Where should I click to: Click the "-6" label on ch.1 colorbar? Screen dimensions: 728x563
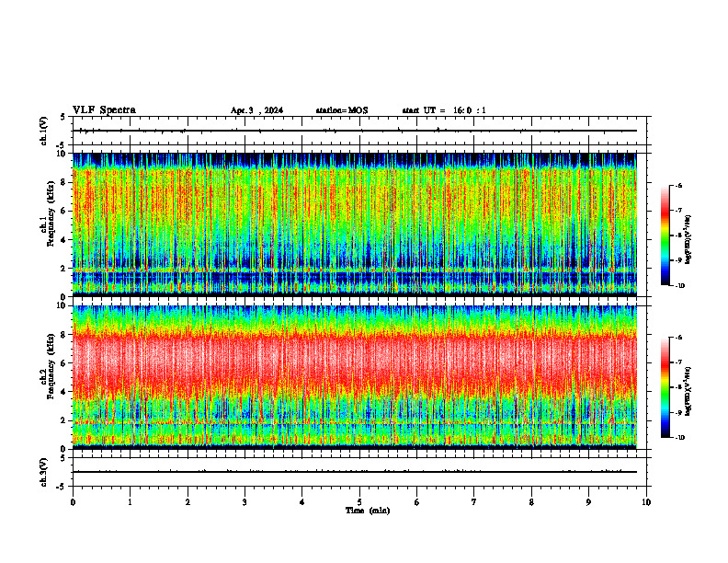pyautogui.click(x=678, y=186)
